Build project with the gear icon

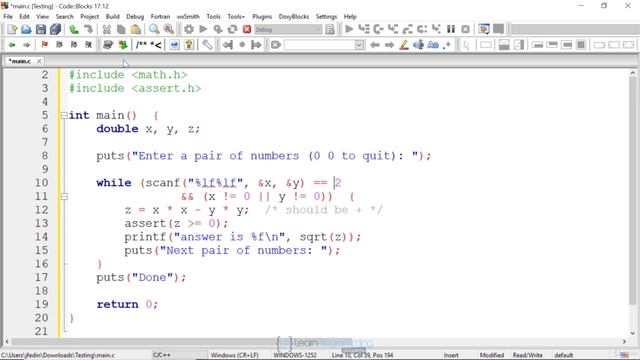[x=188, y=29]
